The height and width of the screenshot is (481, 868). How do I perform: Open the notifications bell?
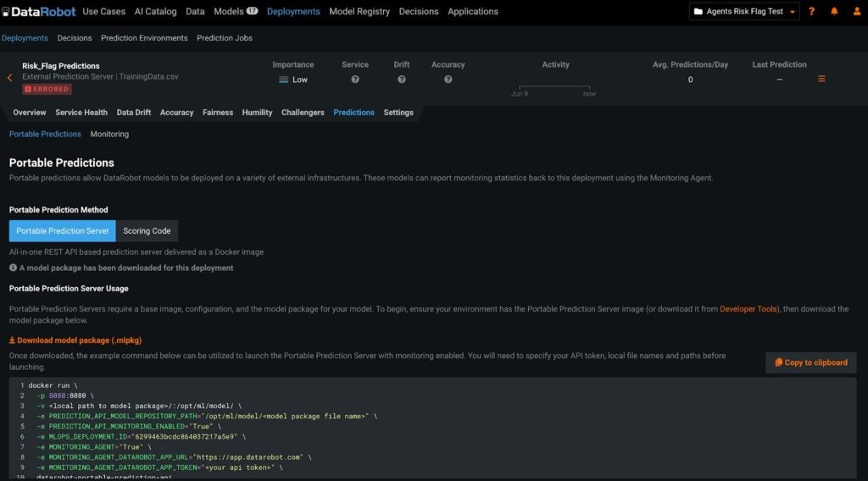[834, 12]
